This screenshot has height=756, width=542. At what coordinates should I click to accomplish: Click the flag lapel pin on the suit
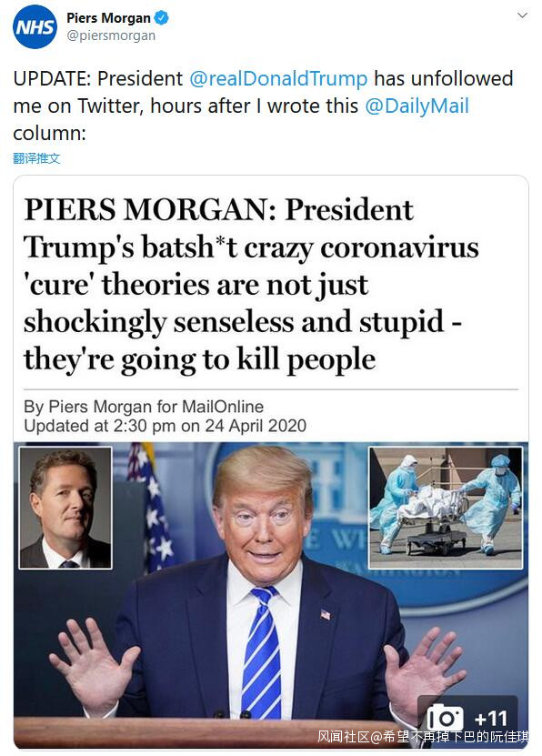point(326,614)
